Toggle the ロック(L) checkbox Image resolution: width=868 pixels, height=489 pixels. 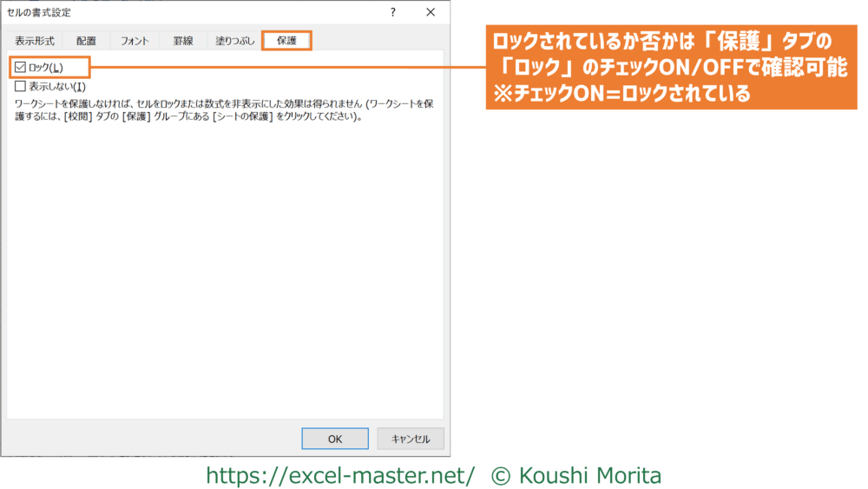[21, 68]
